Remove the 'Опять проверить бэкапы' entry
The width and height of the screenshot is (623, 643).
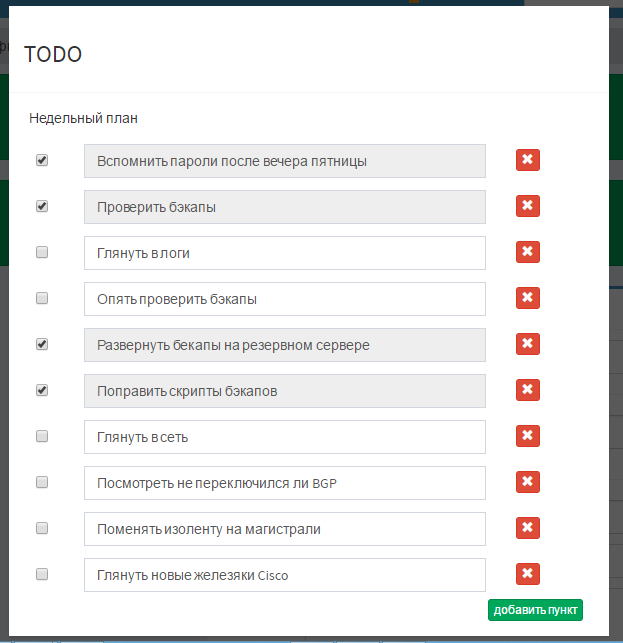(527, 297)
